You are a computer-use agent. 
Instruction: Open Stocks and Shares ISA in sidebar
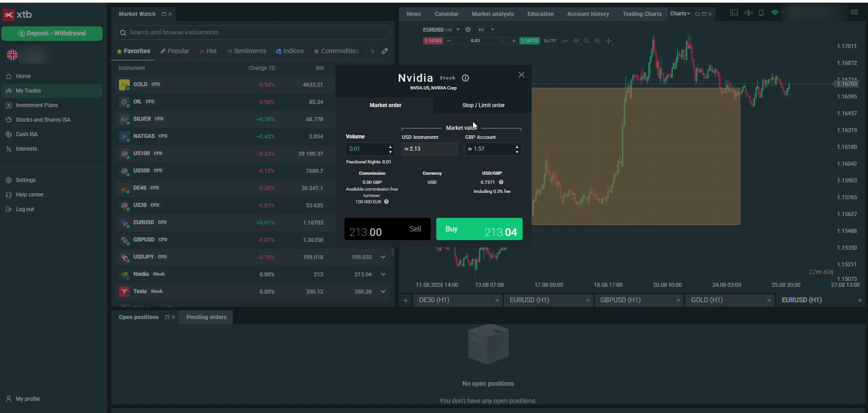pyautogui.click(x=43, y=120)
